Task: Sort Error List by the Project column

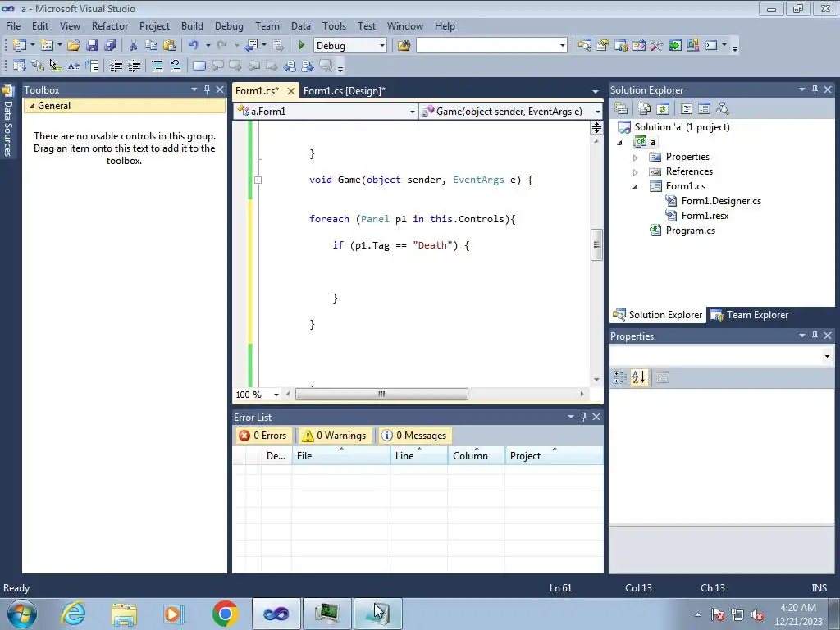Action: pos(554,455)
